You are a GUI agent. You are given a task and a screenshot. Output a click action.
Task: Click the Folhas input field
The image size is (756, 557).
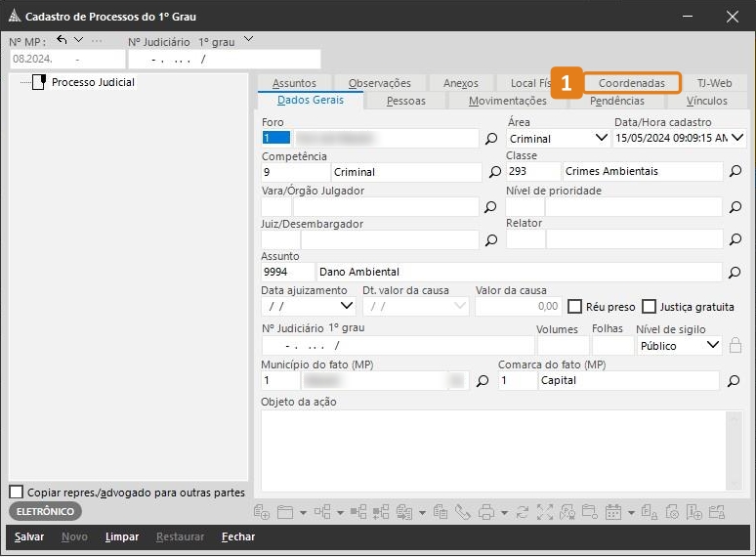click(612, 345)
